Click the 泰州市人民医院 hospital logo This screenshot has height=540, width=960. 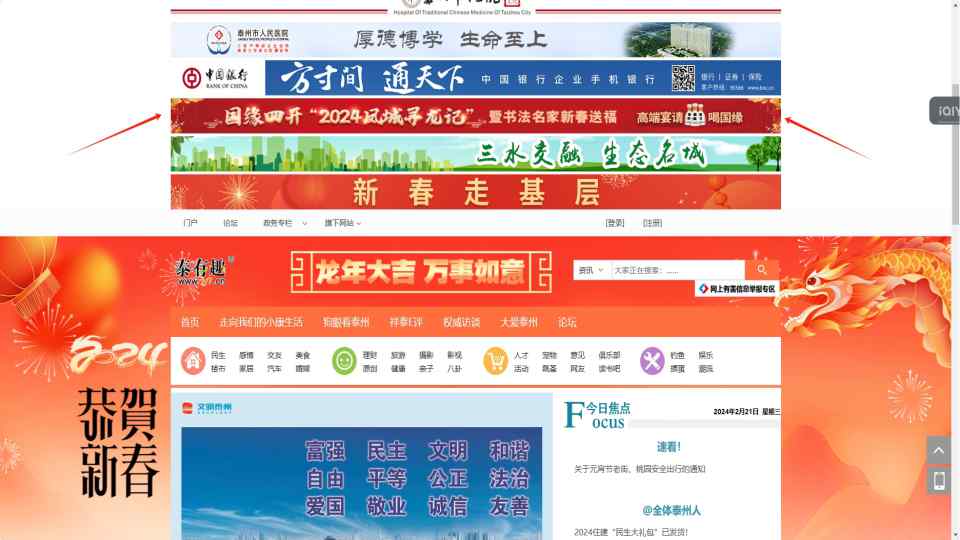coord(247,40)
